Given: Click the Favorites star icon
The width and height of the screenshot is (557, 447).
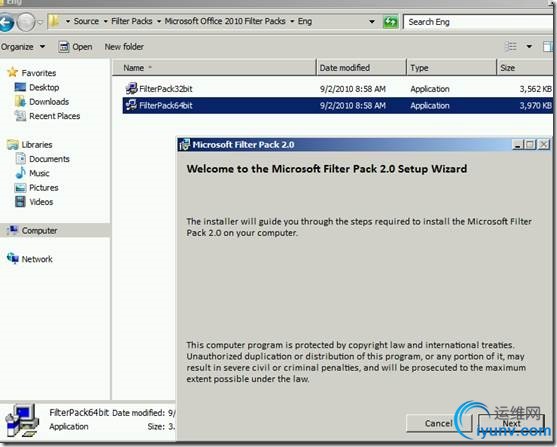Looking at the screenshot, I should [x=12, y=72].
